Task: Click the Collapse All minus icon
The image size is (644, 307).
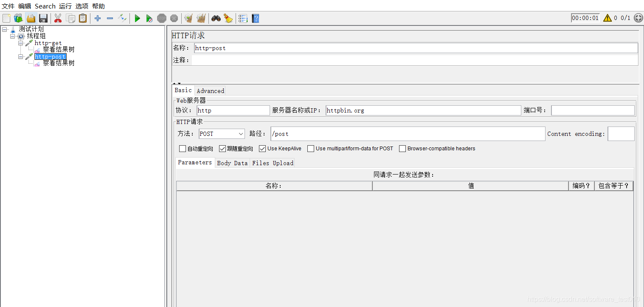Action: coord(110,18)
